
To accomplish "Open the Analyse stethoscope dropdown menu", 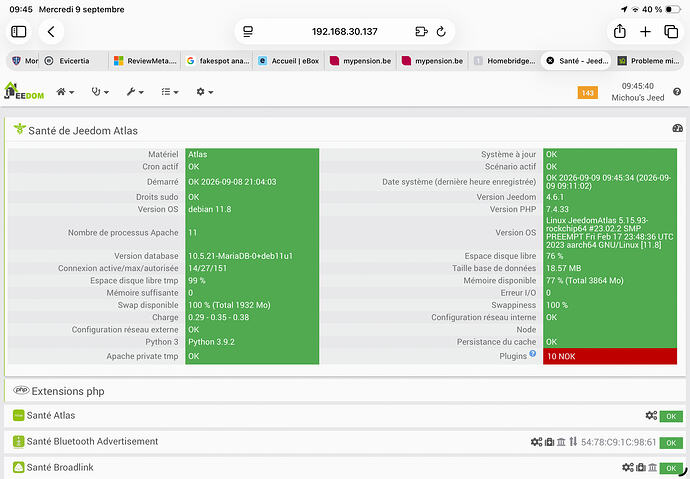I will point(100,91).
